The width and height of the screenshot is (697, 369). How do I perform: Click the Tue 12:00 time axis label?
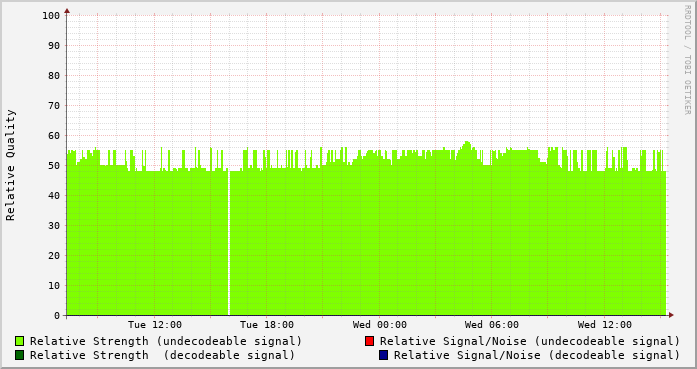[x=155, y=325]
